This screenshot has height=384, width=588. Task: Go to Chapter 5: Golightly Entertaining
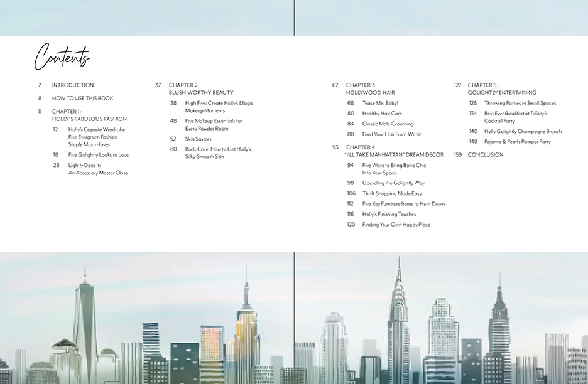click(502, 89)
